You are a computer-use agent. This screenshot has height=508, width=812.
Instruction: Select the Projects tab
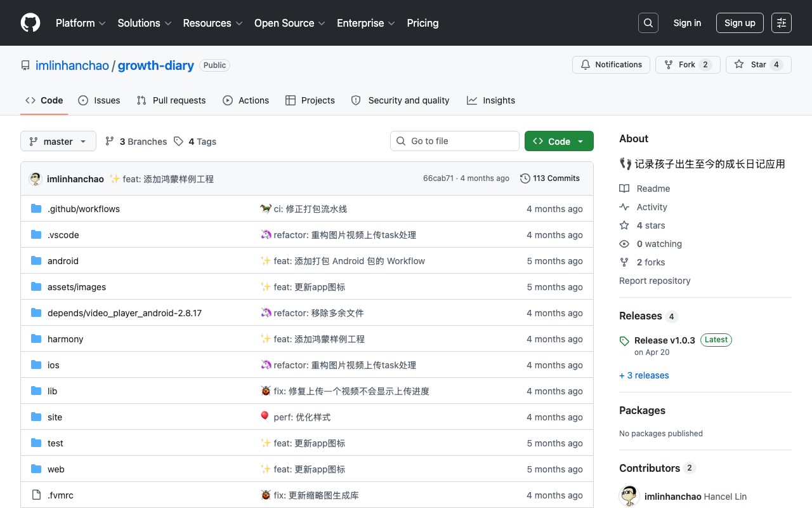tap(310, 100)
